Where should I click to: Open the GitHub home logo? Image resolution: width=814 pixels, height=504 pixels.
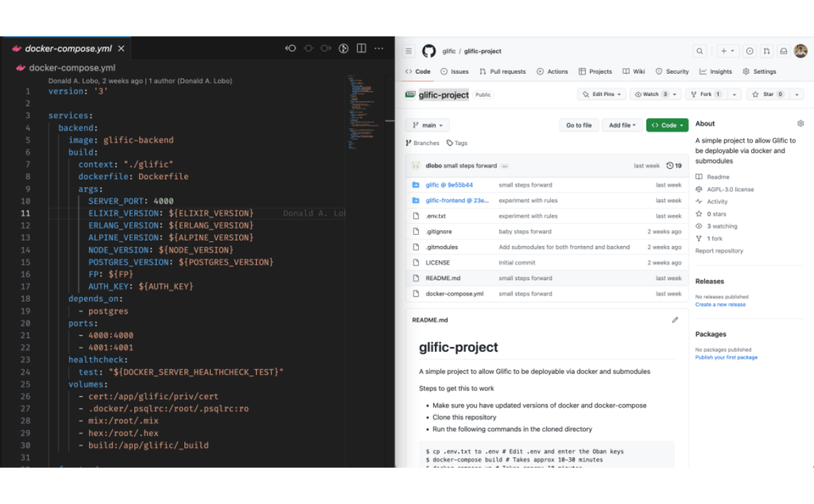[x=429, y=51]
